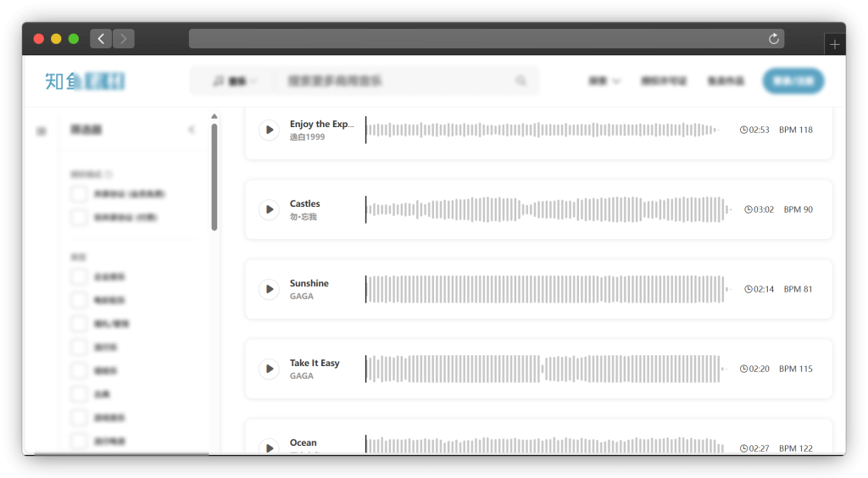
Task: Play the Castles track
Action: click(269, 209)
